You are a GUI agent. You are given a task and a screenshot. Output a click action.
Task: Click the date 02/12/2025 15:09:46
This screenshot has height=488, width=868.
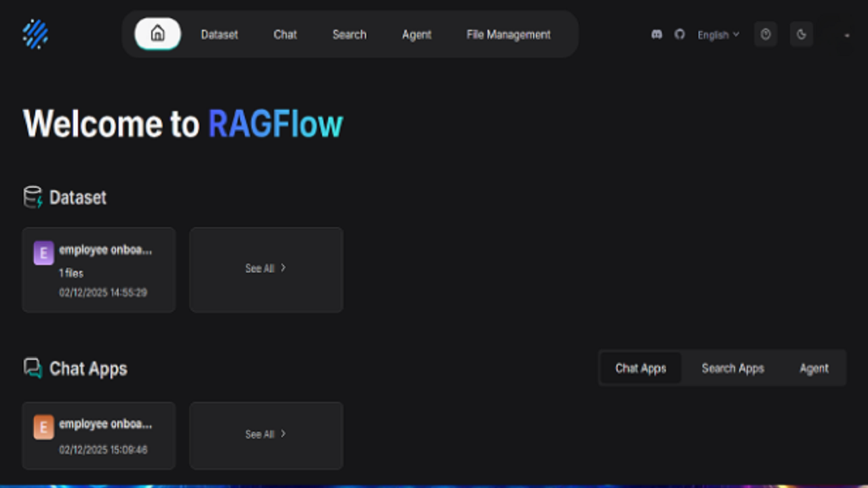[103, 449]
